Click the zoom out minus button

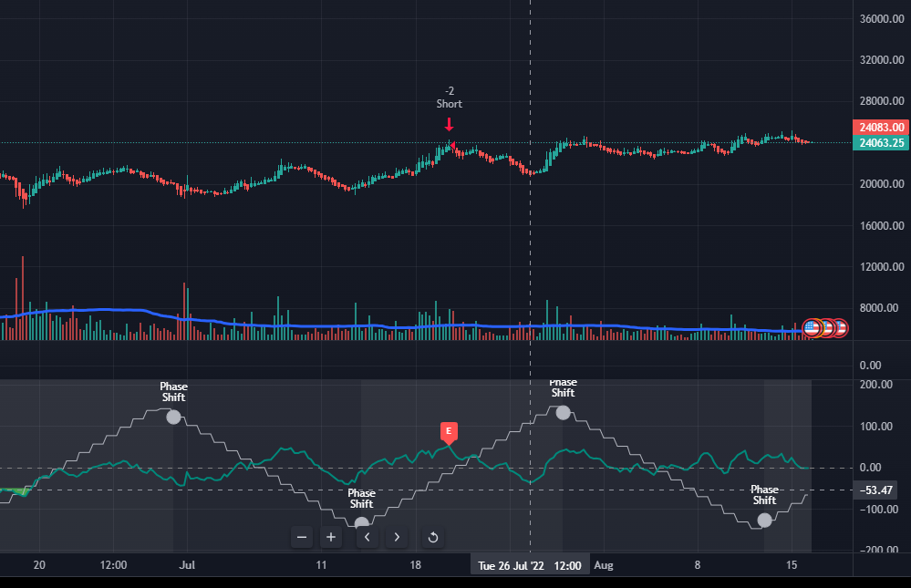[x=302, y=537]
